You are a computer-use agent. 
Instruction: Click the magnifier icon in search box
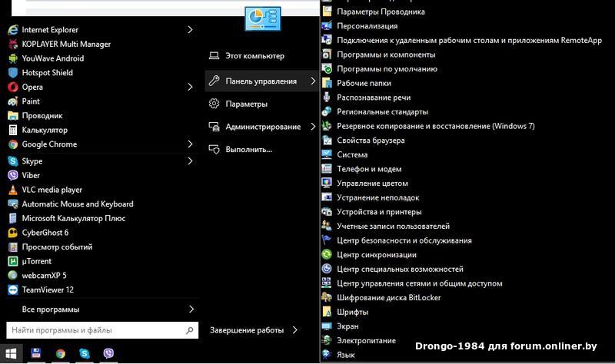[190, 330]
